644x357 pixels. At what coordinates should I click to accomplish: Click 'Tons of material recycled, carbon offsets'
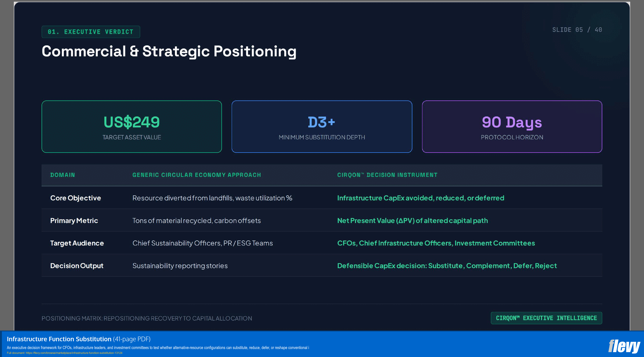(x=196, y=220)
